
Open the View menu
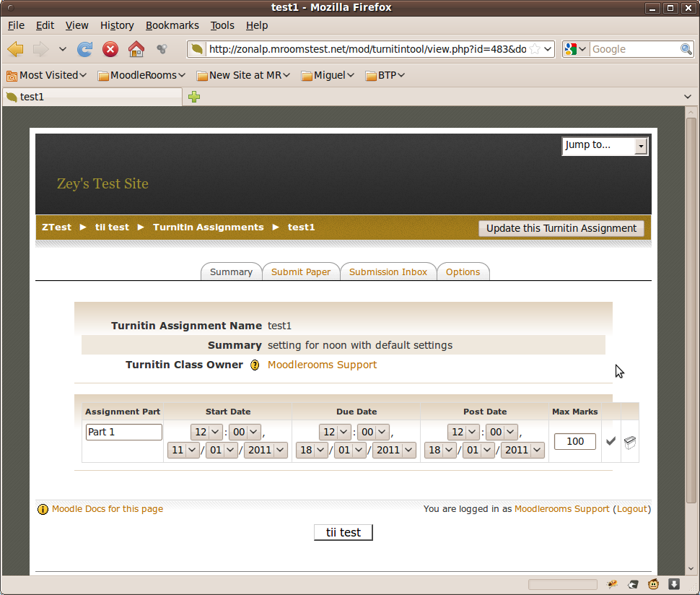point(76,25)
